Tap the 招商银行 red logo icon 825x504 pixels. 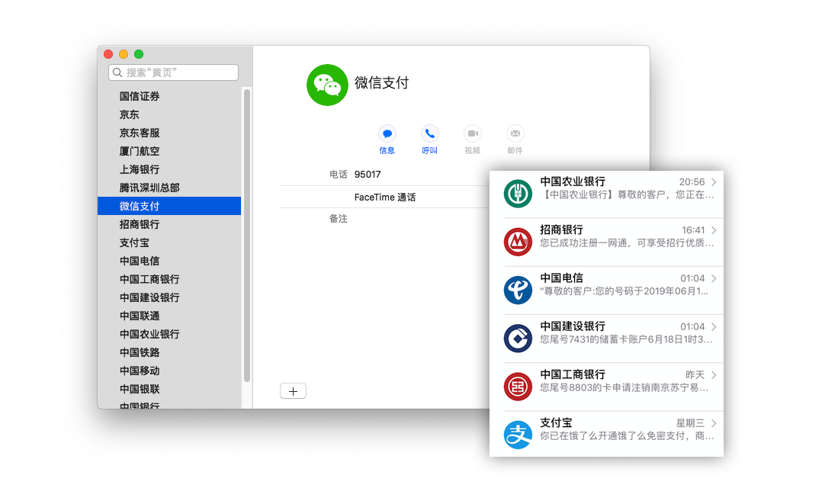(x=518, y=242)
